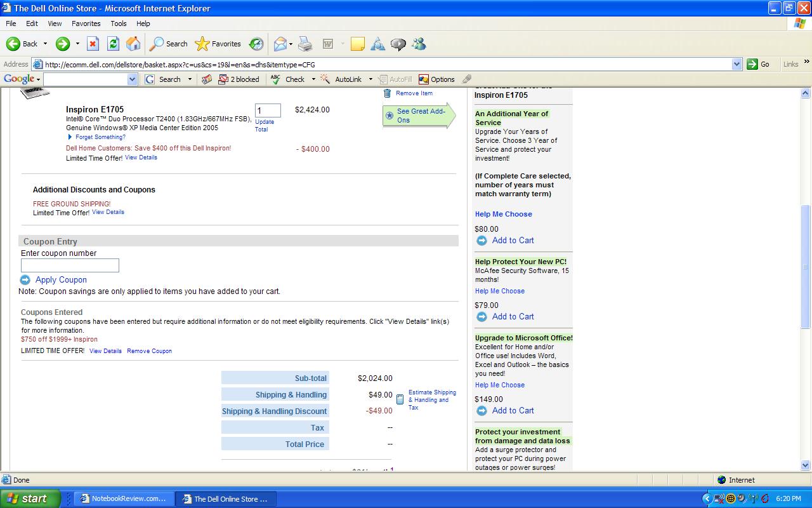Open the address bar URL dropdown
Viewport: 812px width, 508px height.
pyautogui.click(x=737, y=64)
